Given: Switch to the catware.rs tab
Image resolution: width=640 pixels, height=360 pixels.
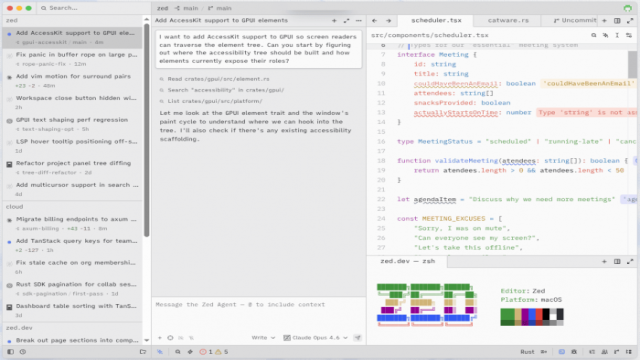Looking at the screenshot, I should [x=508, y=20].
